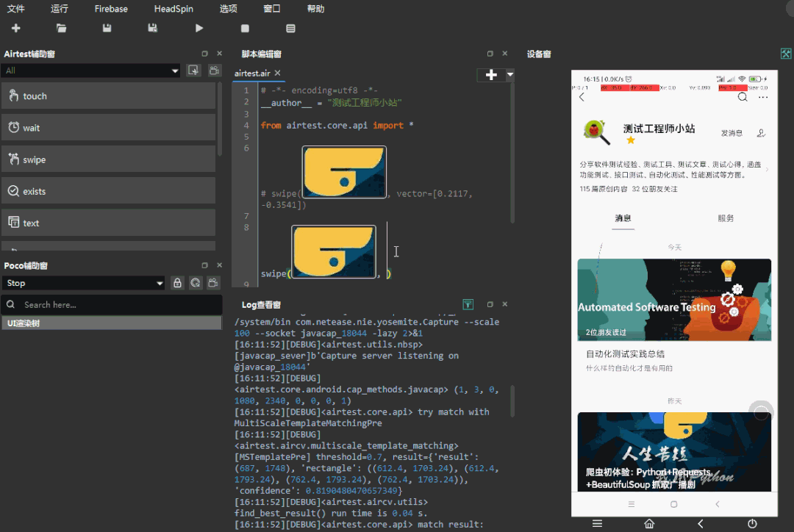This screenshot has height=532, width=794.
Task: Open the 选项 menu
Action: coord(229,9)
